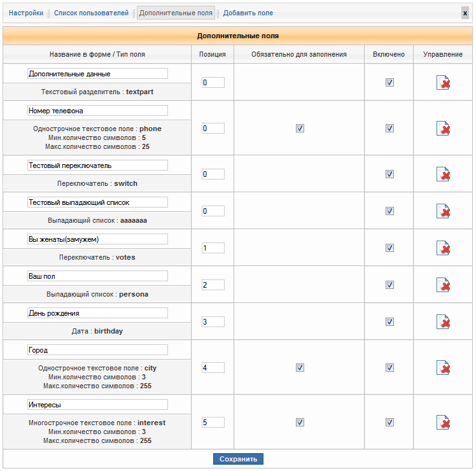
Task: Delete the 'Город' field using icon
Action: (443, 368)
